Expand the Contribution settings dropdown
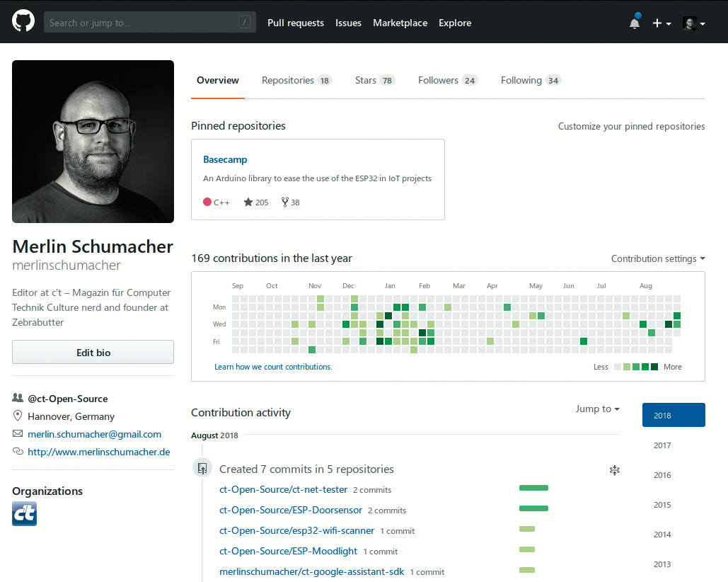728x582 pixels. coord(658,259)
